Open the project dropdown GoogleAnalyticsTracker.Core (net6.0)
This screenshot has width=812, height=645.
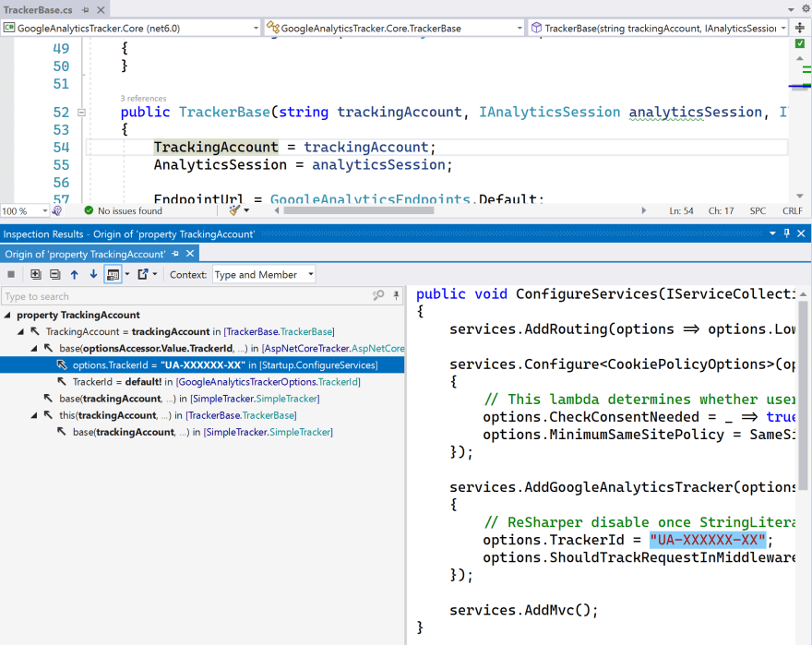[130, 29]
